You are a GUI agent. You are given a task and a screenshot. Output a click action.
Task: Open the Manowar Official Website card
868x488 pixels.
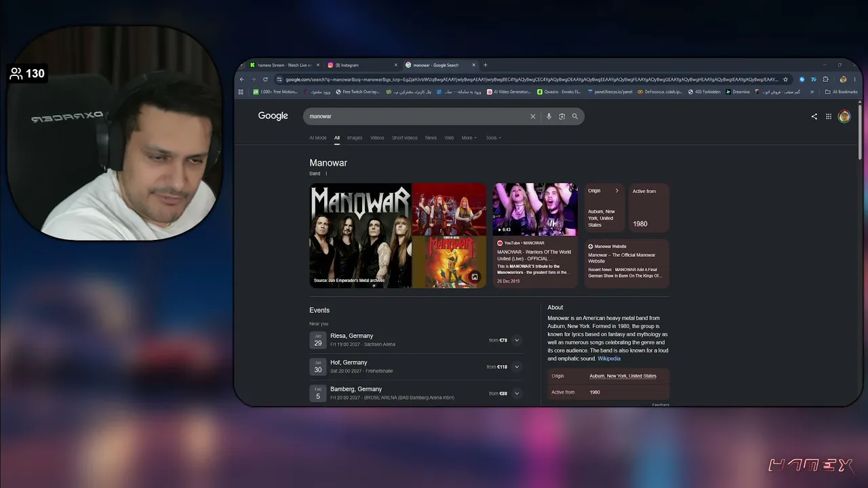tap(627, 264)
